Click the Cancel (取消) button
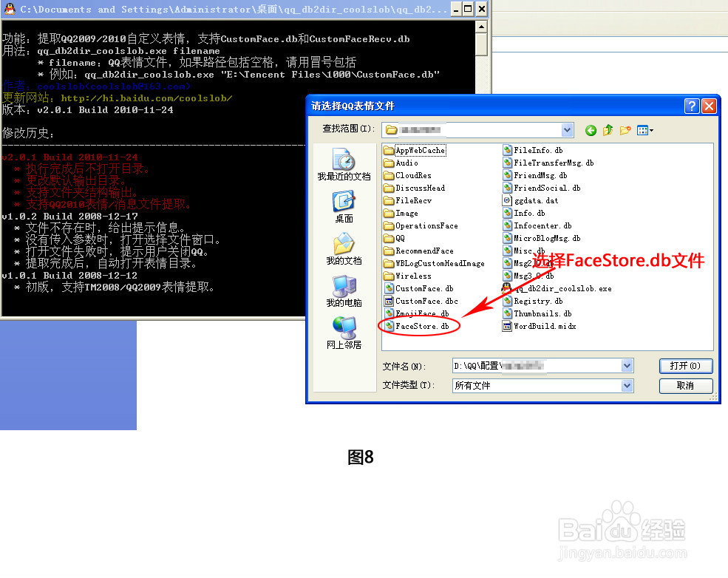This screenshot has height=578, width=728. point(686,385)
